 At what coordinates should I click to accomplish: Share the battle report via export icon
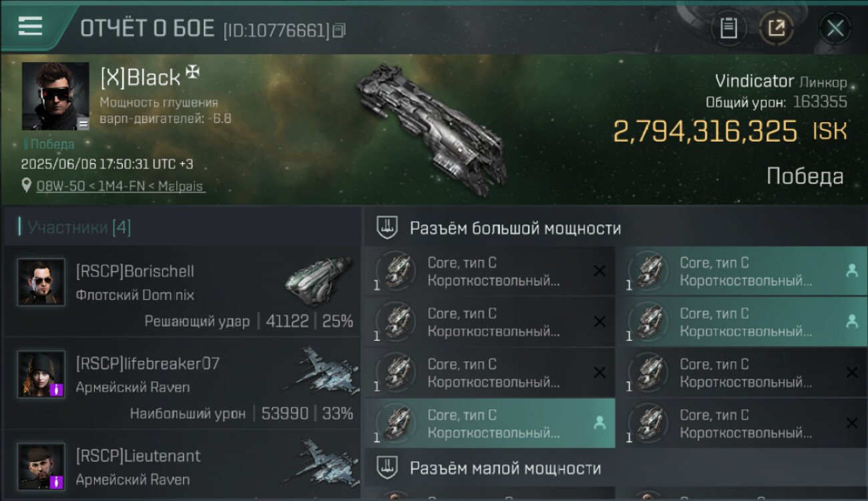pos(776,29)
